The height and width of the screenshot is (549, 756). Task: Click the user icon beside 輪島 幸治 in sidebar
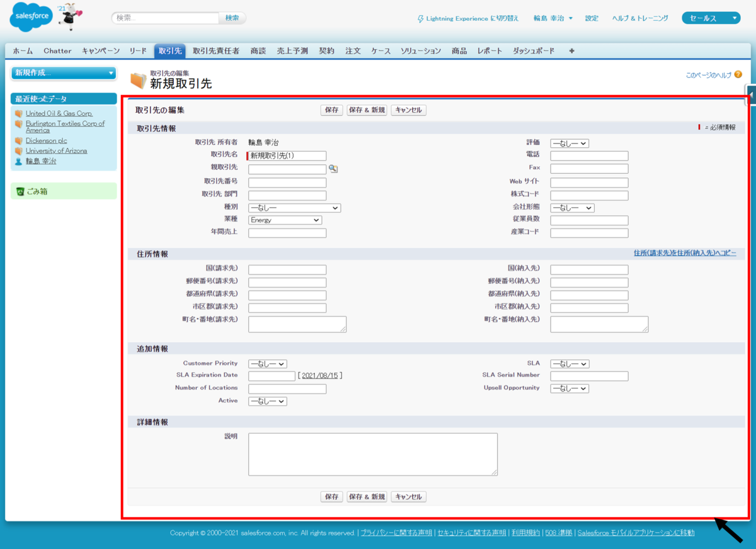[19, 161]
